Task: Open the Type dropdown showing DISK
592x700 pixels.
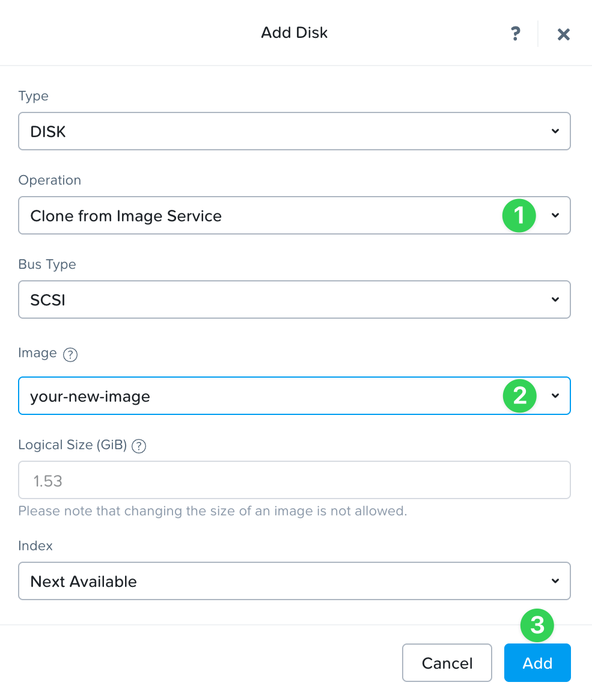Action: [294, 131]
